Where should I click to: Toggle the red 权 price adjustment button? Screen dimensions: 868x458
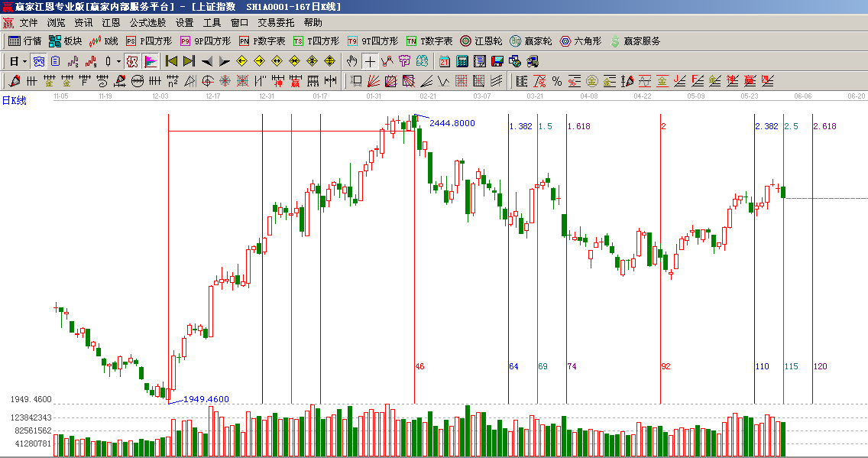pyautogui.click(x=131, y=61)
